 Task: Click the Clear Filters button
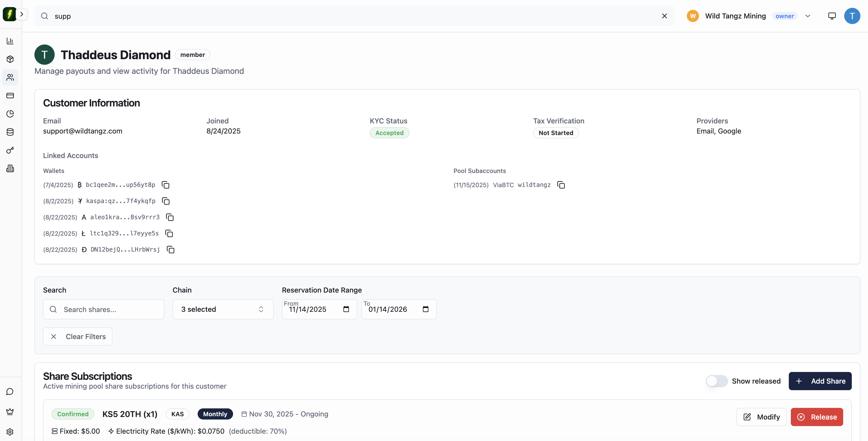[x=77, y=336]
